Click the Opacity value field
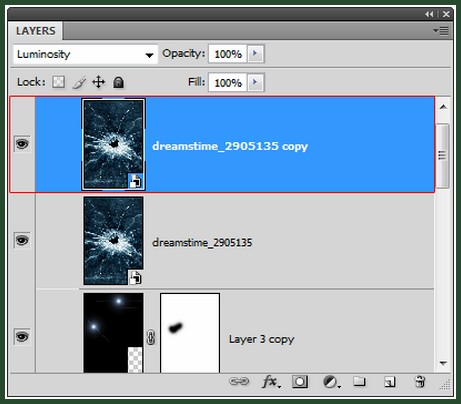 pyautogui.click(x=228, y=54)
